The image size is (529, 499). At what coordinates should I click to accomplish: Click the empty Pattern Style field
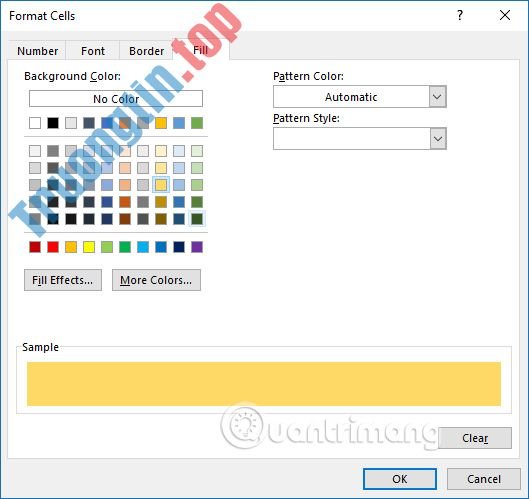[x=352, y=139]
